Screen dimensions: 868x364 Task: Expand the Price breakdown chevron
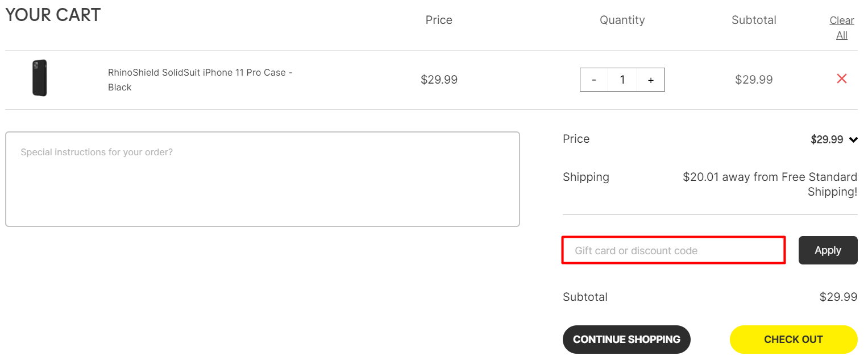tap(853, 140)
